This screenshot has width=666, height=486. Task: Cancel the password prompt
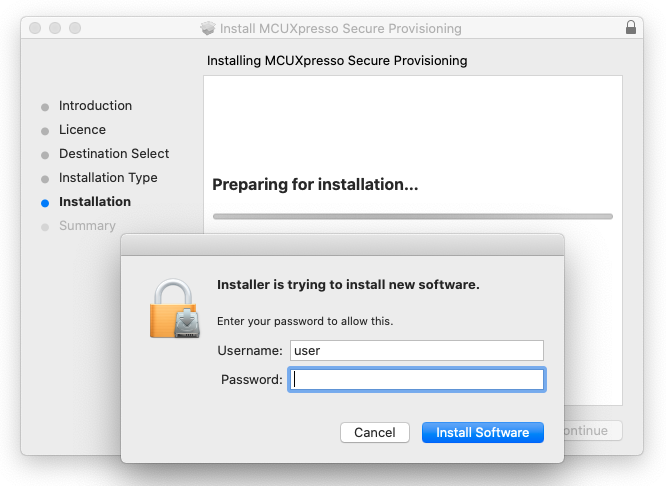pyautogui.click(x=375, y=432)
